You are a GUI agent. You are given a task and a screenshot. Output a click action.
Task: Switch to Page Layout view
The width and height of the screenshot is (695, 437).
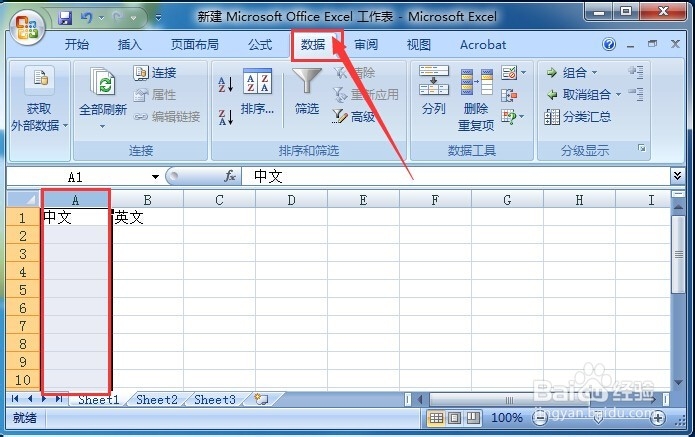(455, 418)
